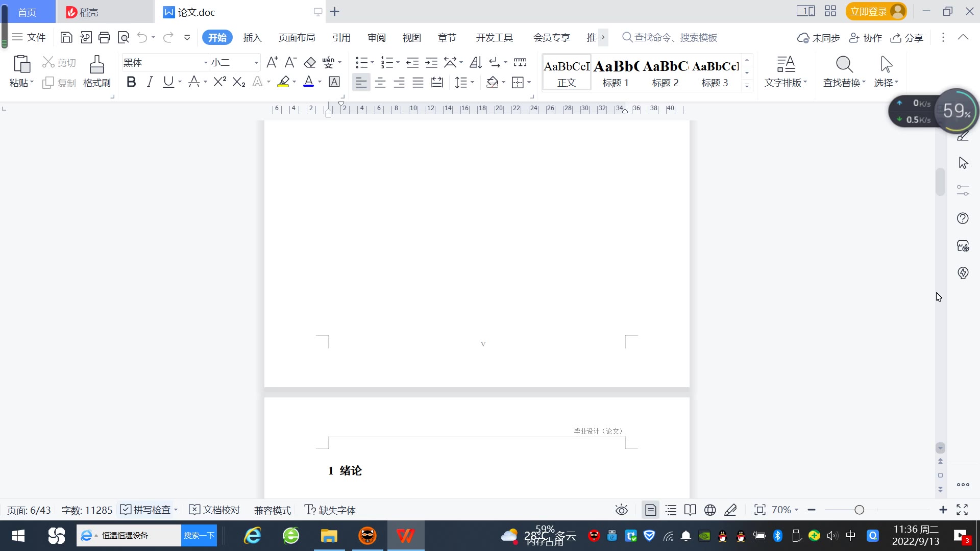Image resolution: width=980 pixels, height=551 pixels.
Task: Click the superscript X² icon
Action: coord(220,82)
